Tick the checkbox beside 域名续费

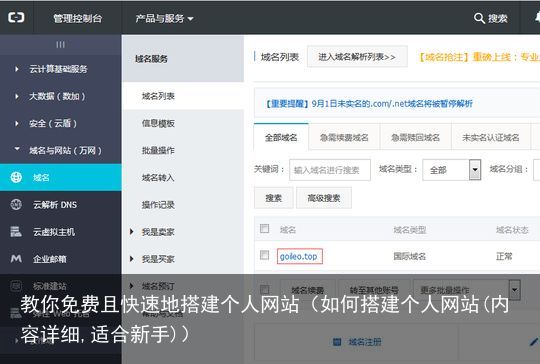[264, 289]
